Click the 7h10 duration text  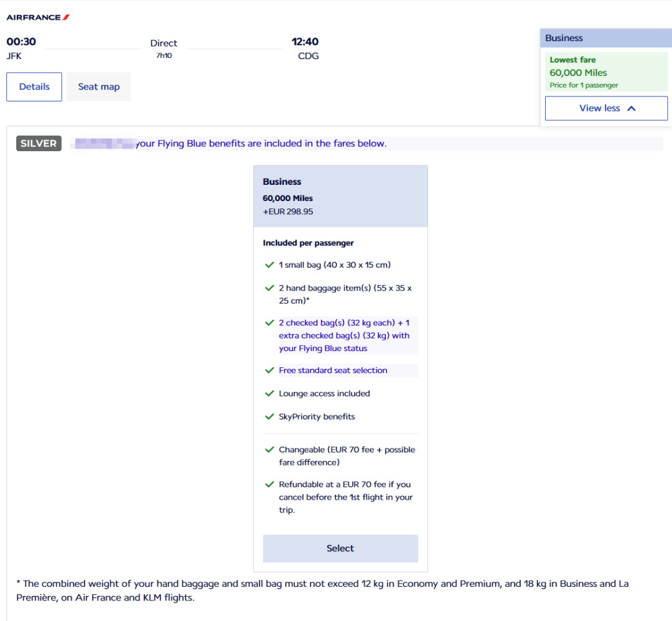click(164, 55)
